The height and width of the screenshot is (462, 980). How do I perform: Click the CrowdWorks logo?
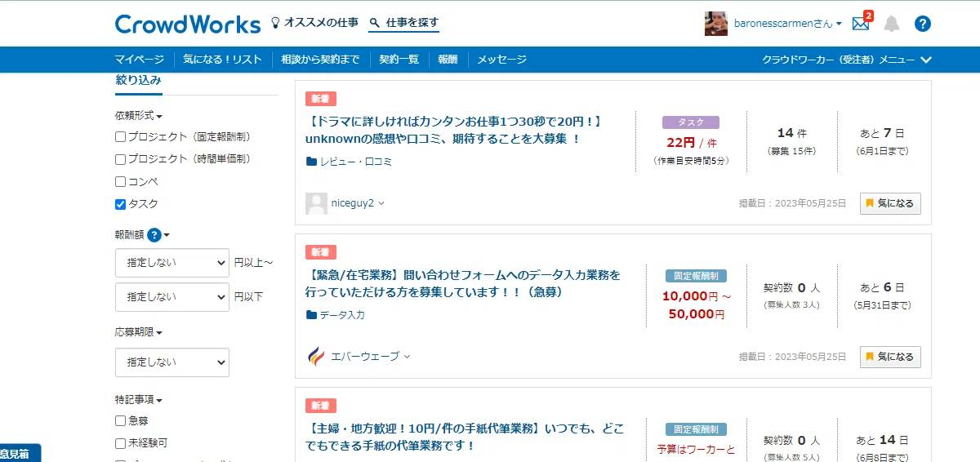[x=188, y=24]
